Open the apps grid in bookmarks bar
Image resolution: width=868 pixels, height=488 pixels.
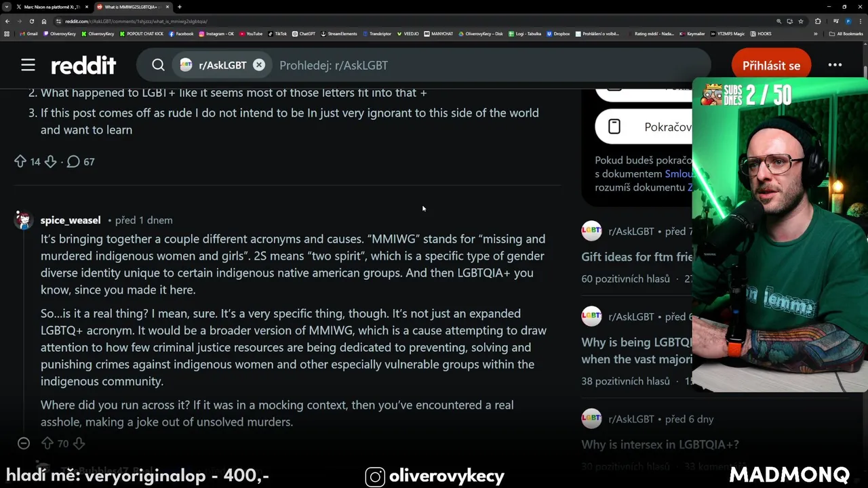click(7, 33)
